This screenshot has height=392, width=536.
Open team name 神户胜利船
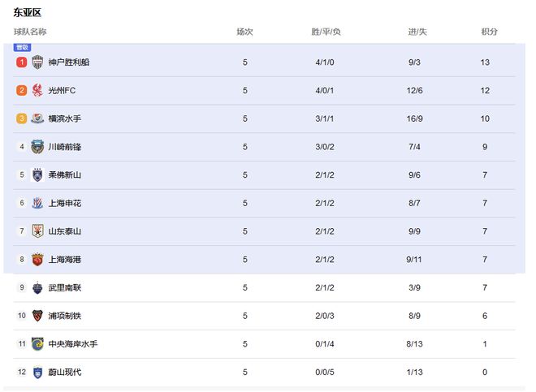[69, 62]
